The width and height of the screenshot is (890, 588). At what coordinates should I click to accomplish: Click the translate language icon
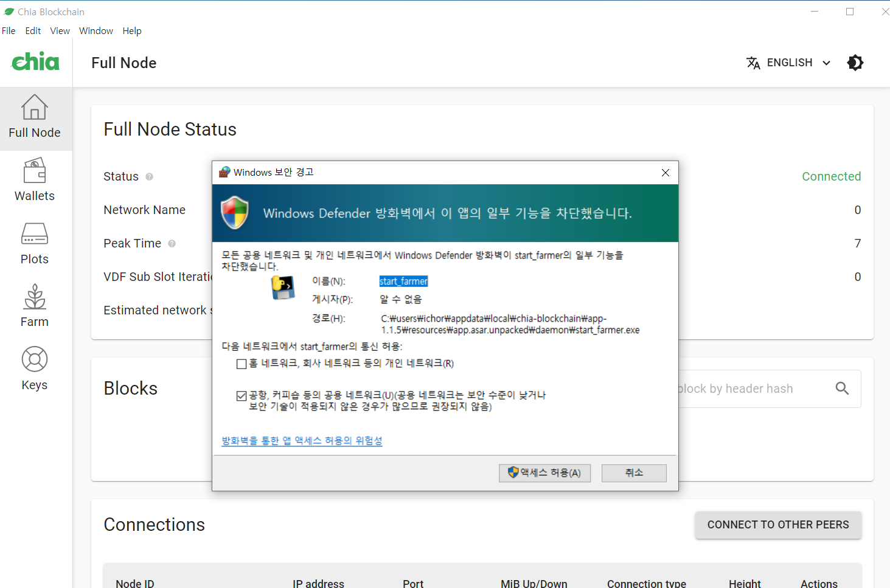click(753, 63)
